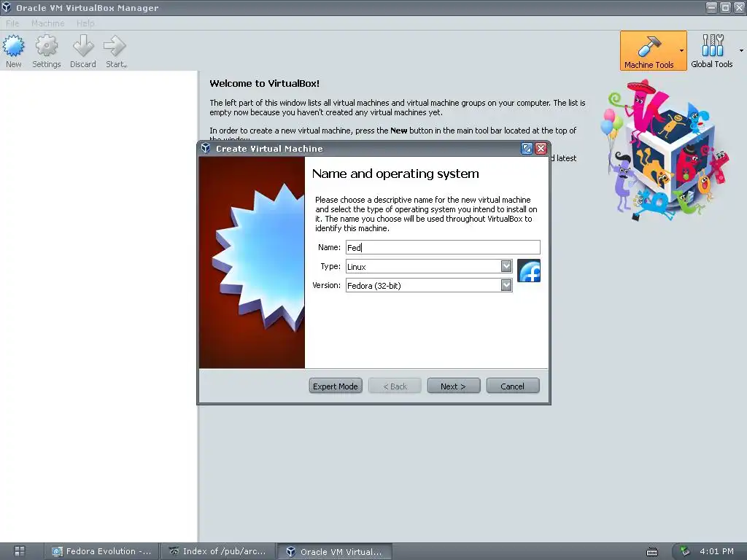Open the Machine menu
The image size is (747, 560).
point(47,23)
